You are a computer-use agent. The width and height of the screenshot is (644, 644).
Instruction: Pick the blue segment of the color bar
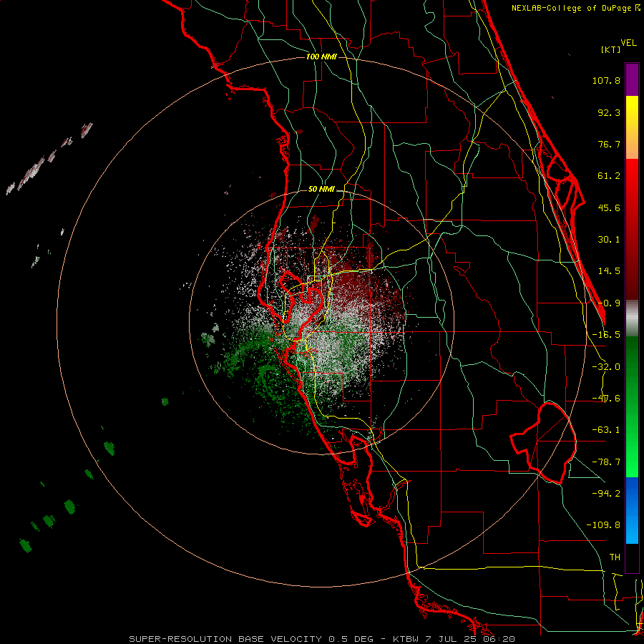(632, 510)
